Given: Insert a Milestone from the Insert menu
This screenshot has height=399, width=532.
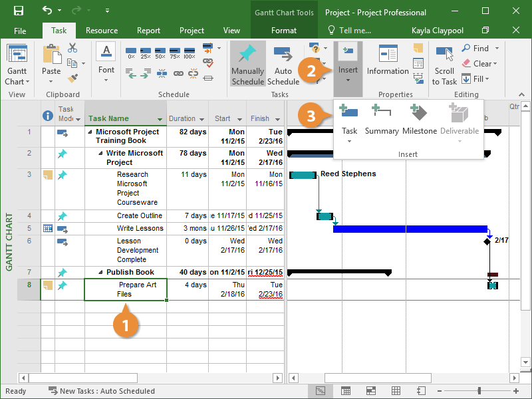Looking at the screenshot, I should [419, 120].
